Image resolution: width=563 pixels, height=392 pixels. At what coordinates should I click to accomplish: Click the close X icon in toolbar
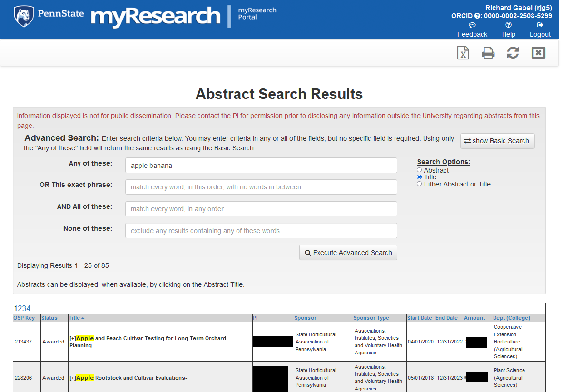(538, 53)
